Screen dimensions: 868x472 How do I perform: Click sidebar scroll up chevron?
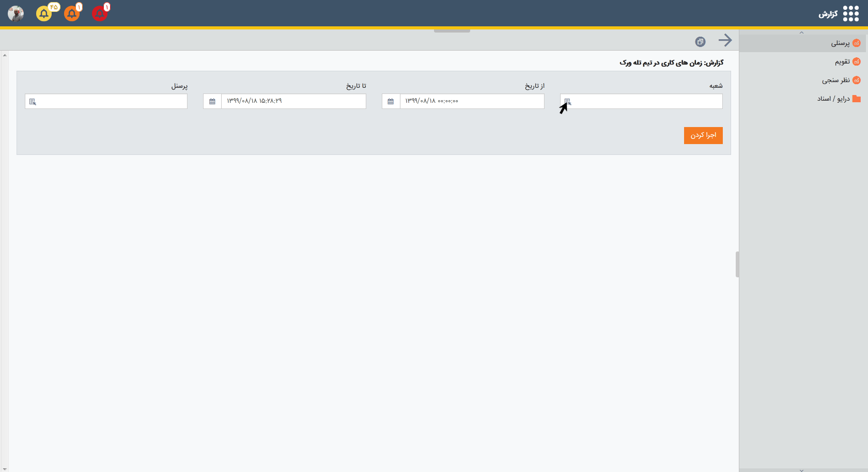(801, 33)
